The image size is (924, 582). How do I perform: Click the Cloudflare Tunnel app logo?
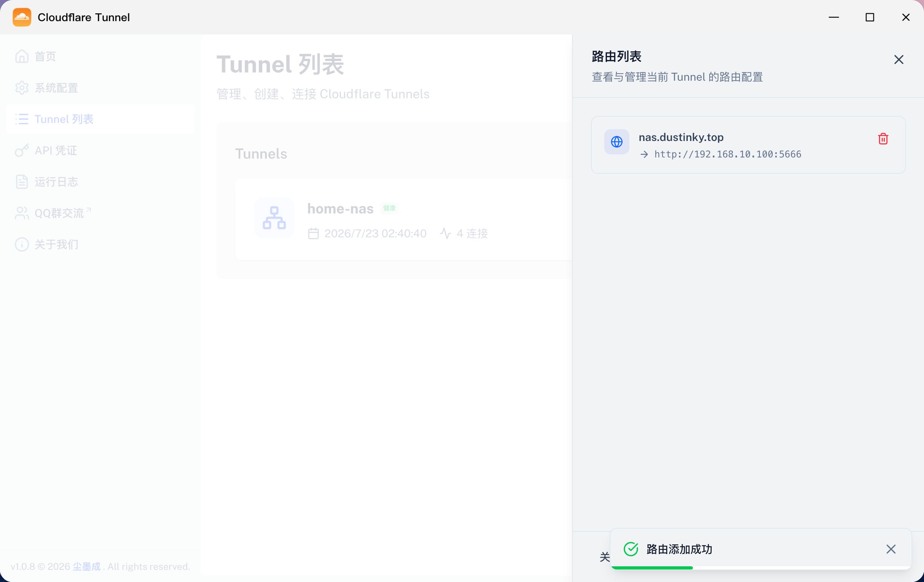(22, 17)
